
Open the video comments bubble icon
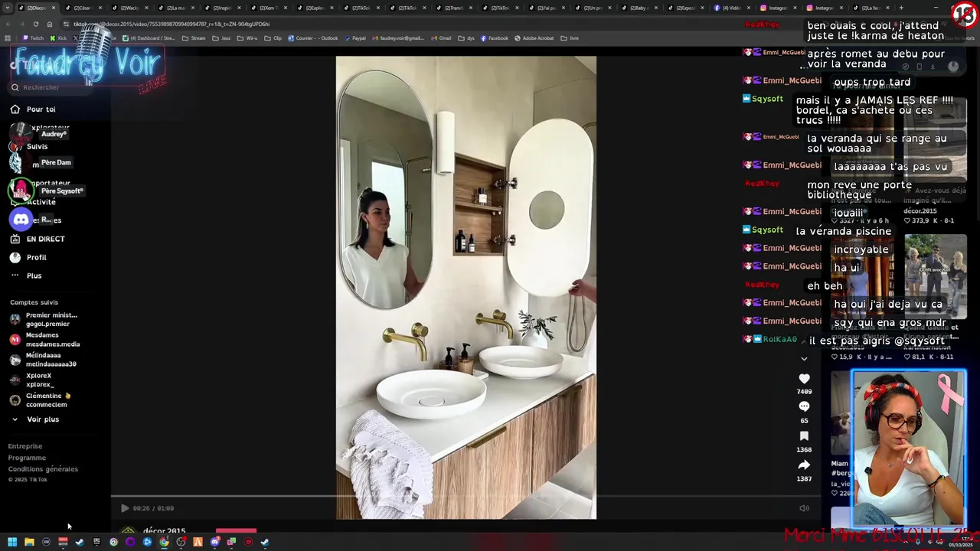[x=804, y=406]
